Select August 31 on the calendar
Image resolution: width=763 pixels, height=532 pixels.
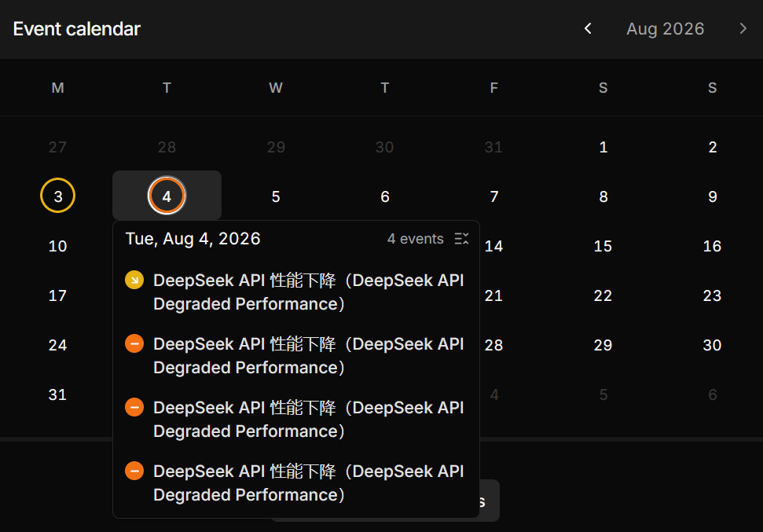[x=57, y=394]
